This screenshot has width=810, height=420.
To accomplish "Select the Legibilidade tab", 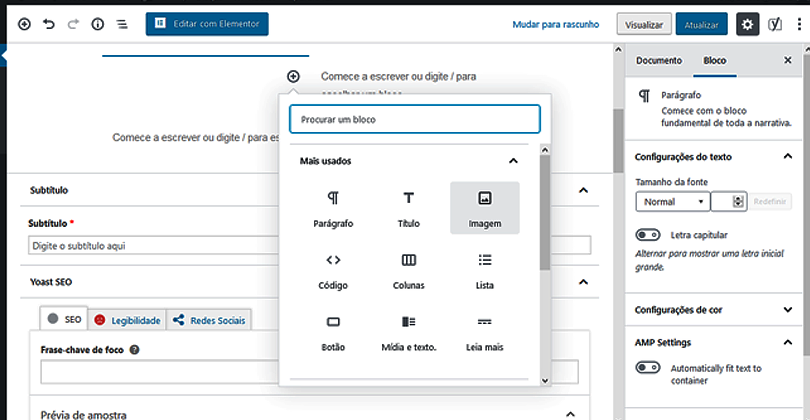I will tap(127, 320).
